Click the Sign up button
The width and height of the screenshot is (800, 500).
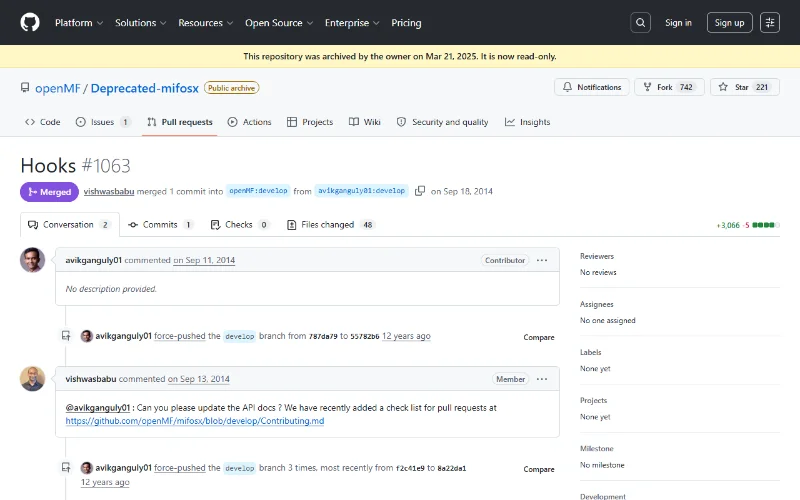click(x=729, y=22)
